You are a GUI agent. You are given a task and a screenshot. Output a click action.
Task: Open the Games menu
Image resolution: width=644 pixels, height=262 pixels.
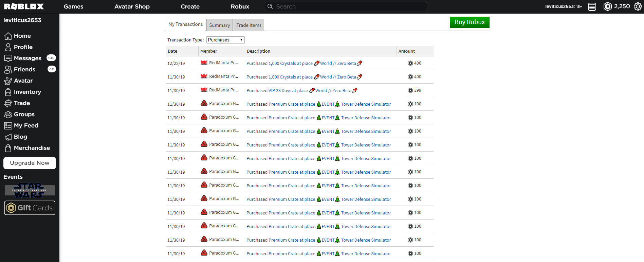[x=73, y=6]
